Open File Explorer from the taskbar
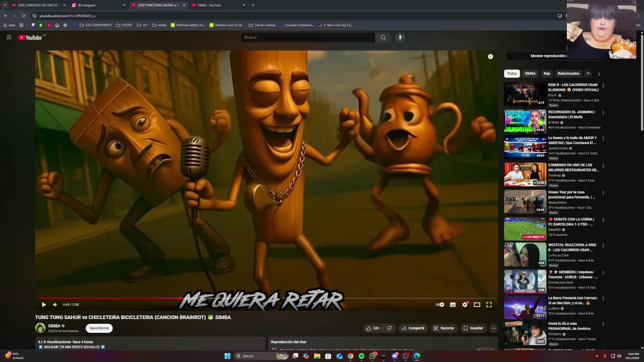The height and width of the screenshot is (362, 644). 317,356
